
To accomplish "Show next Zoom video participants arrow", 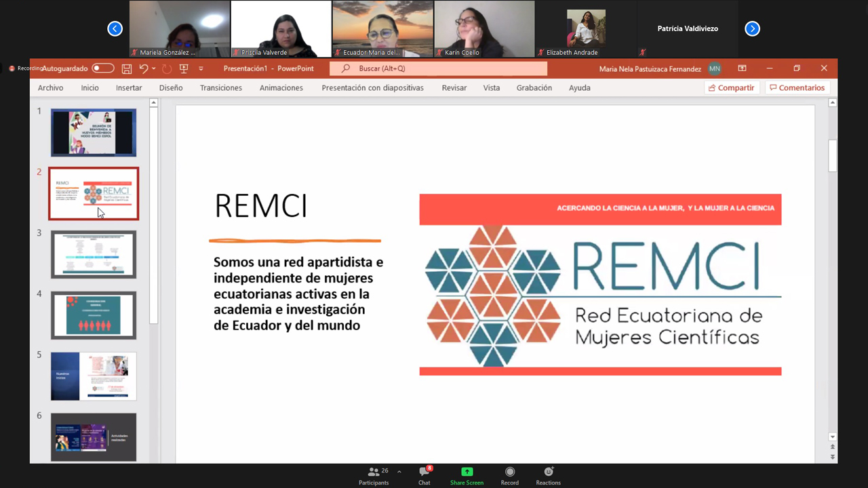I will pyautogui.click(x=752, y=28).
